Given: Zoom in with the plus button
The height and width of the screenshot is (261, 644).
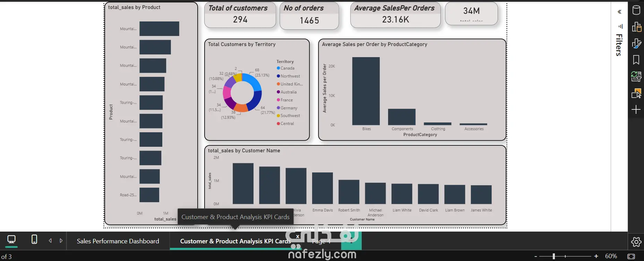Looking at the screenshot, I should pos(596,256).
